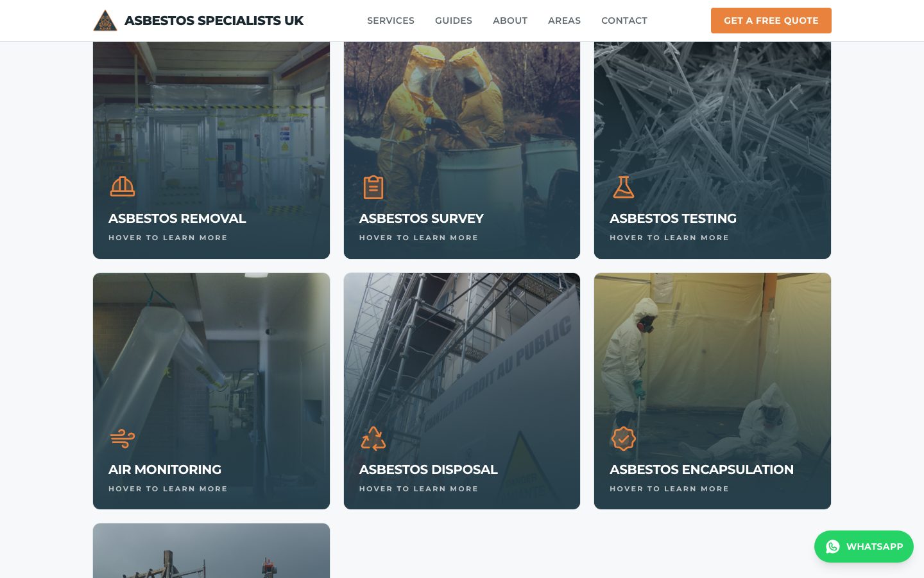
Task: Click the flask icon on Asbestos Testing card
Action: click(x=623, y=187)
